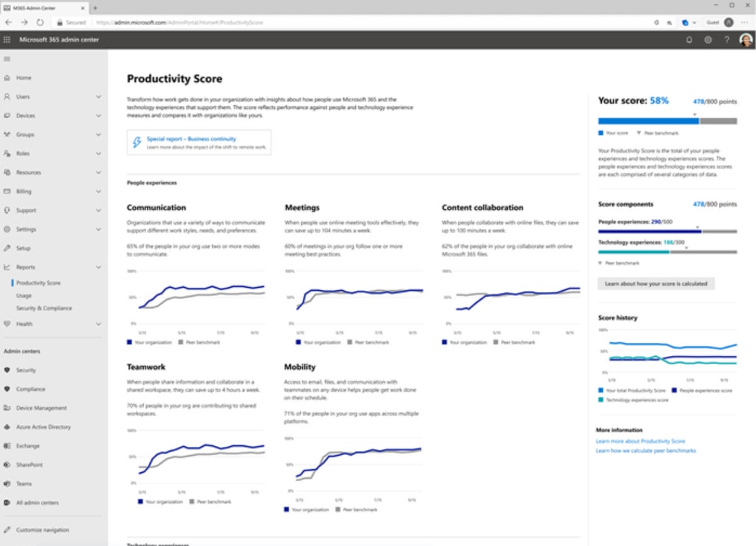
Task: Open the app launcher waffle icon
Action: 7,40
